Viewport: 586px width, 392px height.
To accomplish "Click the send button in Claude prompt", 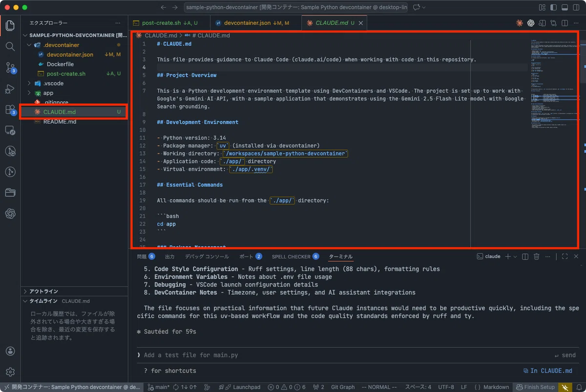I will [565, 355].
